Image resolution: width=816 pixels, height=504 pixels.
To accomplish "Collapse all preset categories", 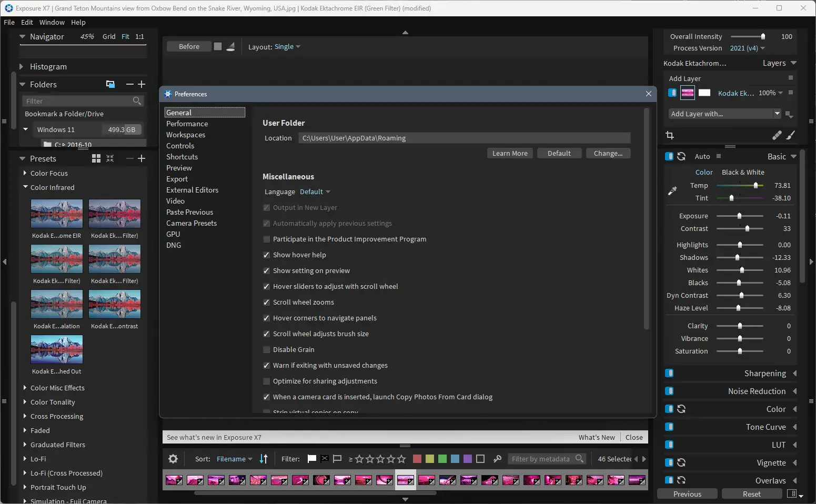I will pyautogui.click(x=110, y=158).
